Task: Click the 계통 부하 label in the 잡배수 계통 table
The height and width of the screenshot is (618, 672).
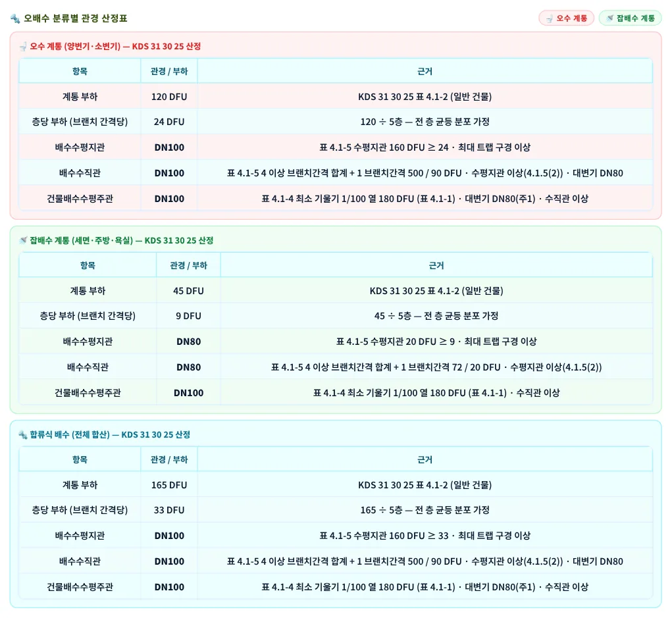Action: point(88,290)
